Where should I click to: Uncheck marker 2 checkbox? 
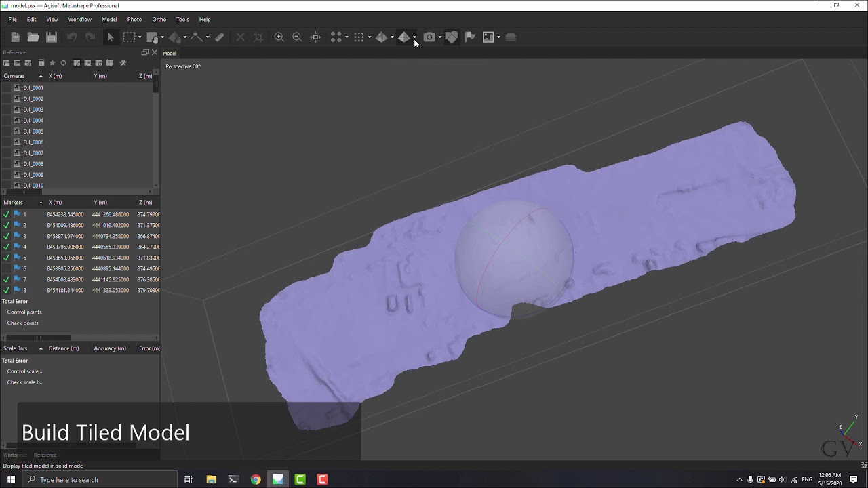coord(6,225)
